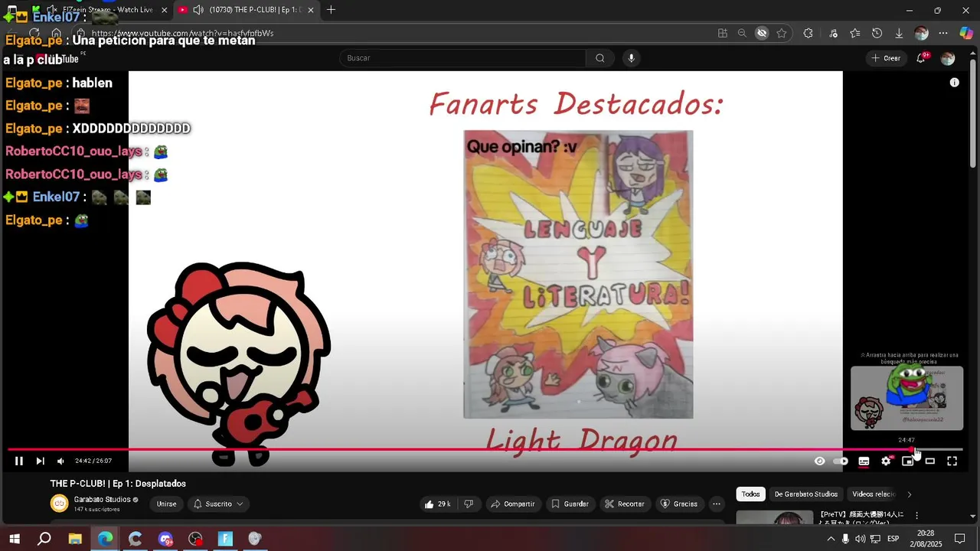Like the video with thumbs up
980x551 pixels.
pos(437,504)
